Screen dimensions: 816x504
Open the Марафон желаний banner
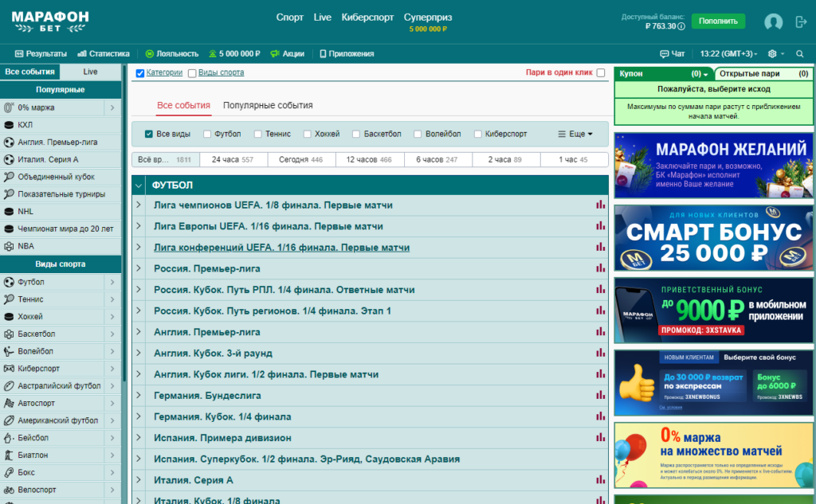713,166
